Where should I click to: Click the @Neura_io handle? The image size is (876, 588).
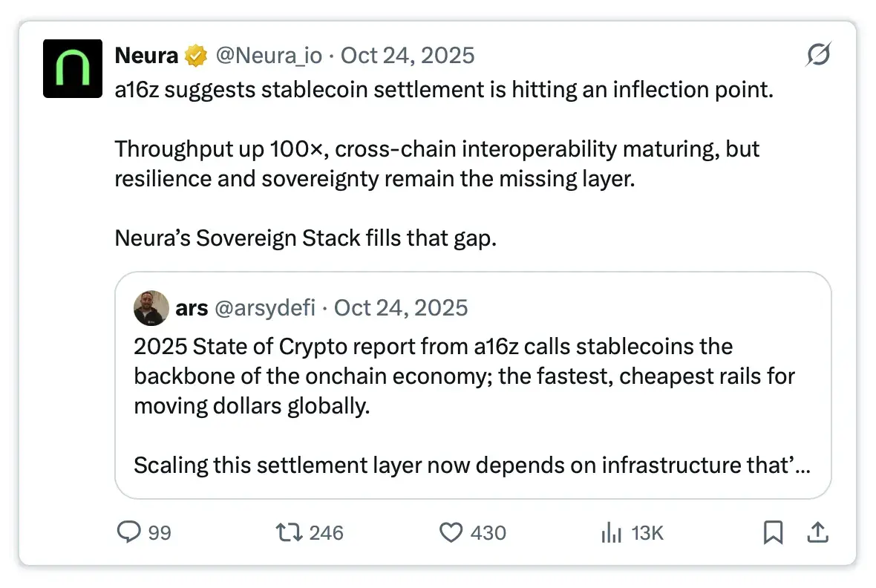(269, 55)
